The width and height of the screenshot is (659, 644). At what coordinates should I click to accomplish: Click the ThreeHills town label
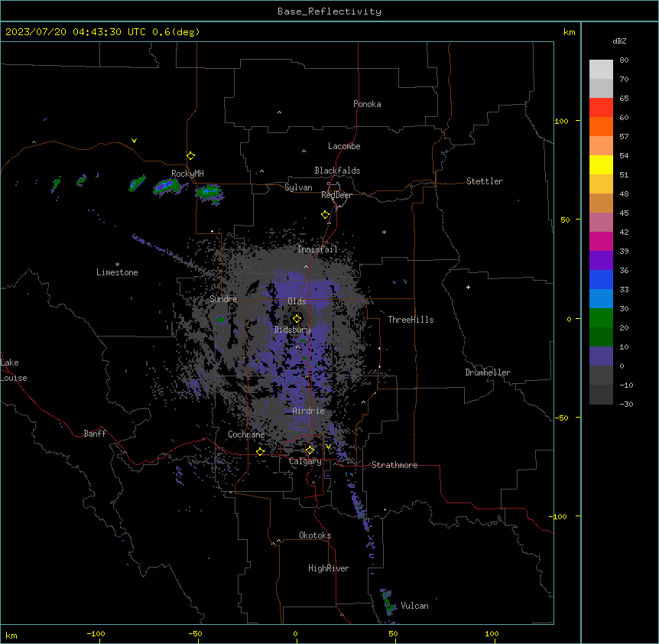point(411,320)
